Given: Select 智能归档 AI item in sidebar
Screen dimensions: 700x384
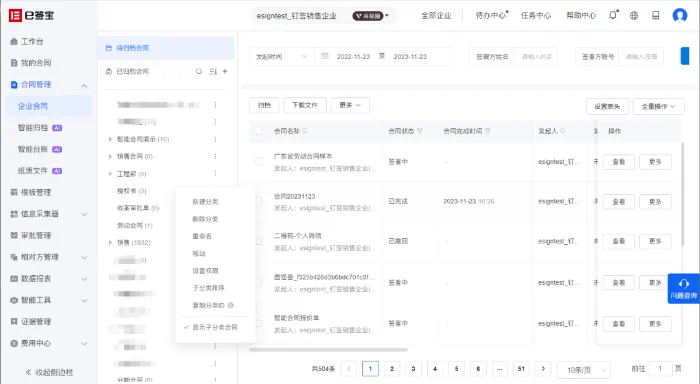Looking at the screenshot, I should pyautogui.click(x=40, y=128).
